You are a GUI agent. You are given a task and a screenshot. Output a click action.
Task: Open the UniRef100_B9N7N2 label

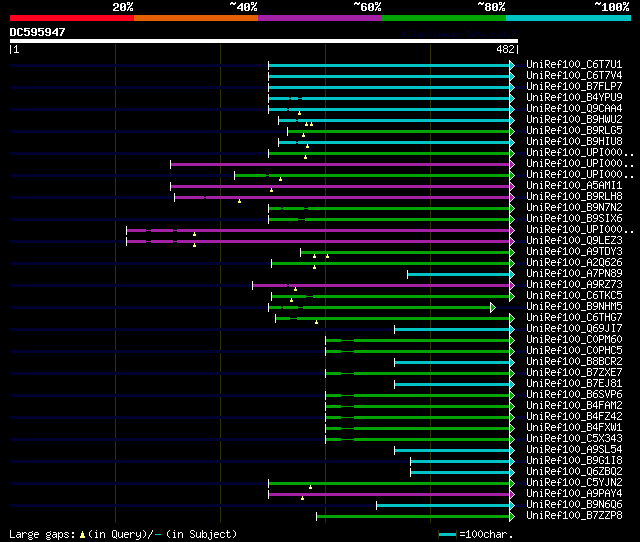574,208
